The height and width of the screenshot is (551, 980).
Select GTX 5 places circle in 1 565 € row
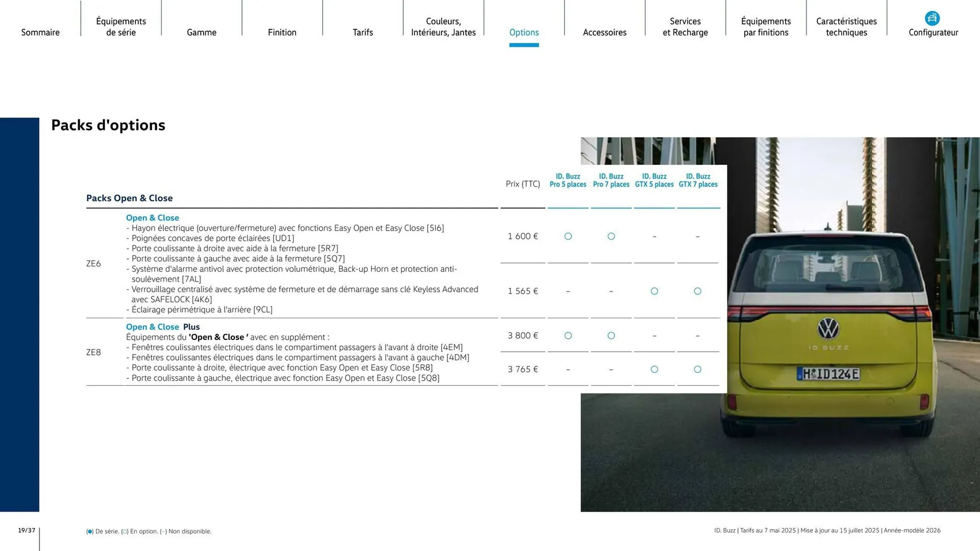[654, 291]
